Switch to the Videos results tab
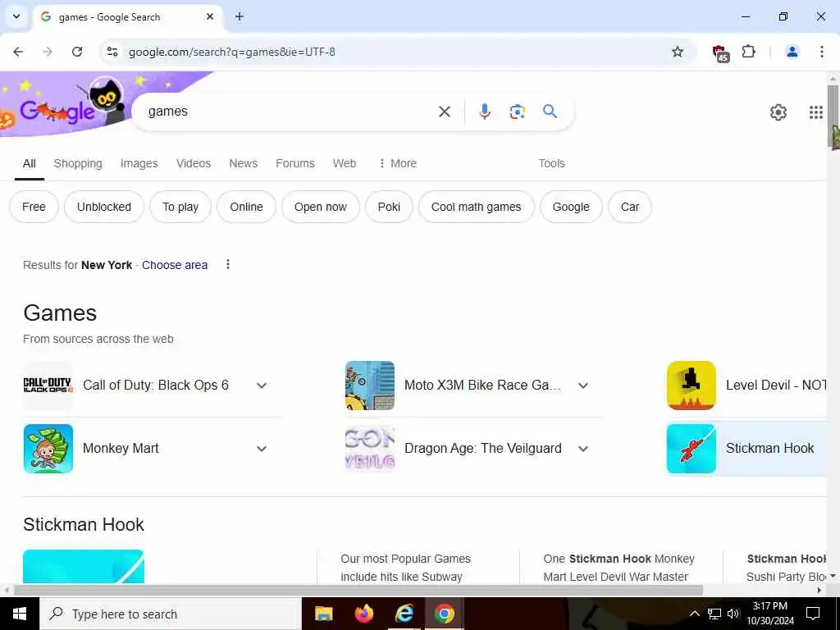 (x=194, y=163)
